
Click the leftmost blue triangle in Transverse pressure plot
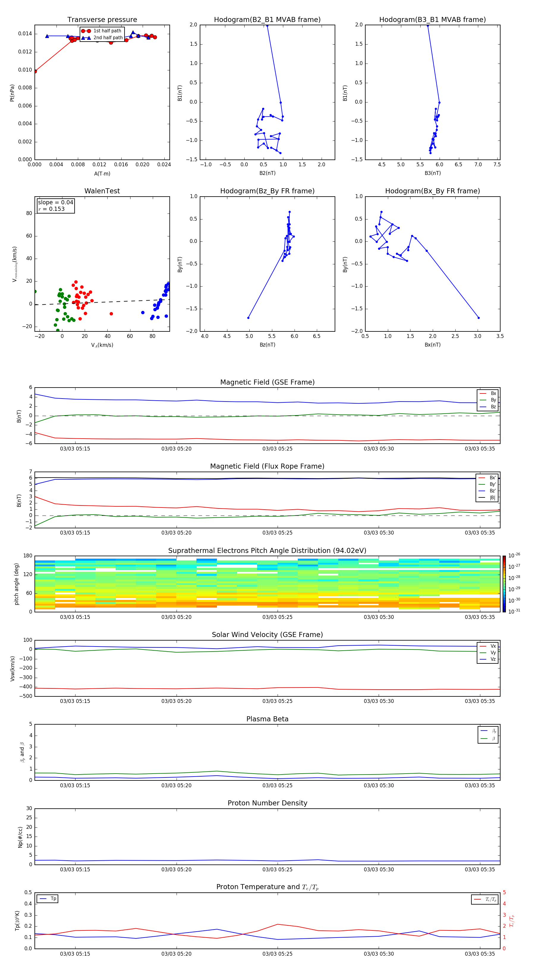[x=47, y=36]
